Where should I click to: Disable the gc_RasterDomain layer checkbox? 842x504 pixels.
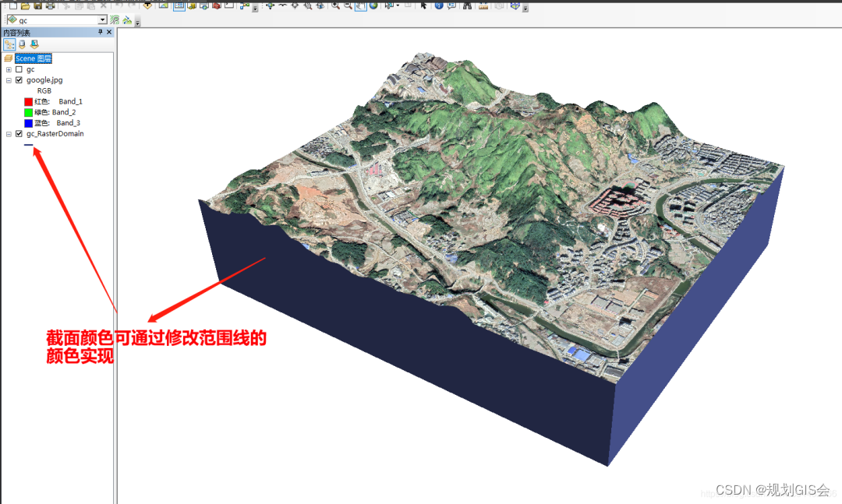point(19,133)
